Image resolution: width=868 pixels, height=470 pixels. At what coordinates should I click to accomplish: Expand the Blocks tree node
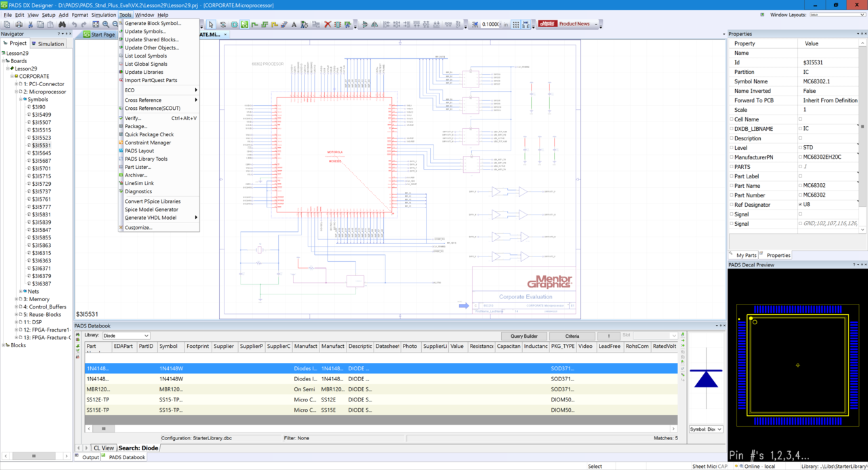click(x=4, y=345)
